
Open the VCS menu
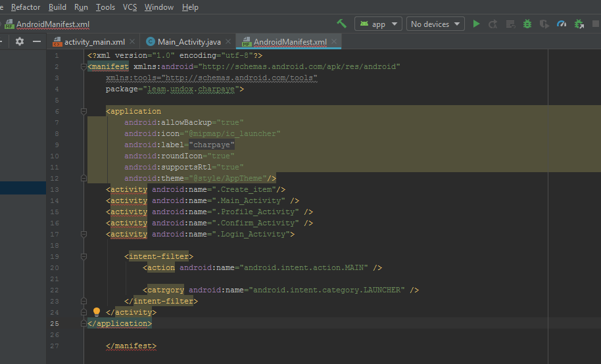(x=130, y=7)
